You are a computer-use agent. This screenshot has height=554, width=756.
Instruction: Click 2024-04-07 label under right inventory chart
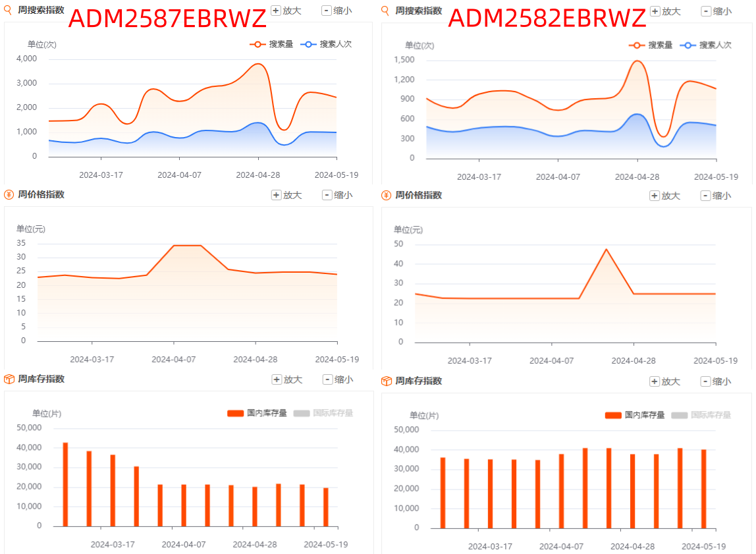coord(561,546)
